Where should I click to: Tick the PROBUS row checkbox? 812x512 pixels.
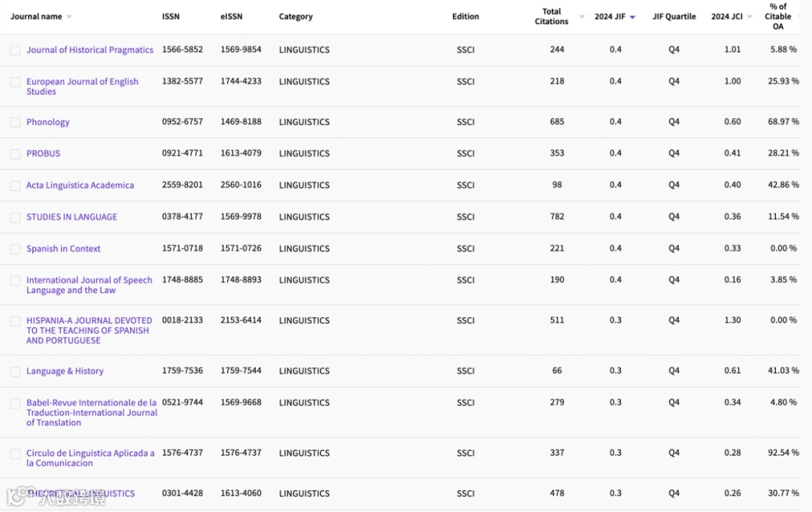tap(16, 154)
